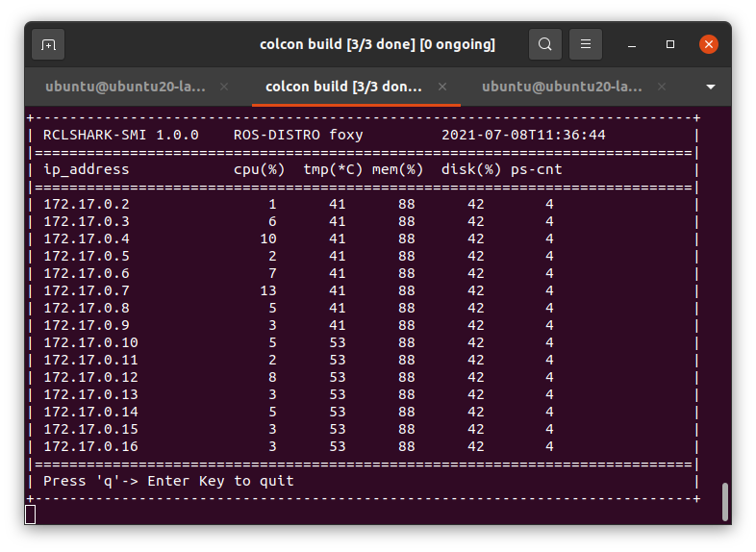Click the ps-cnt column header
This screenshot has height=552, width=756.
pos(536,170)
